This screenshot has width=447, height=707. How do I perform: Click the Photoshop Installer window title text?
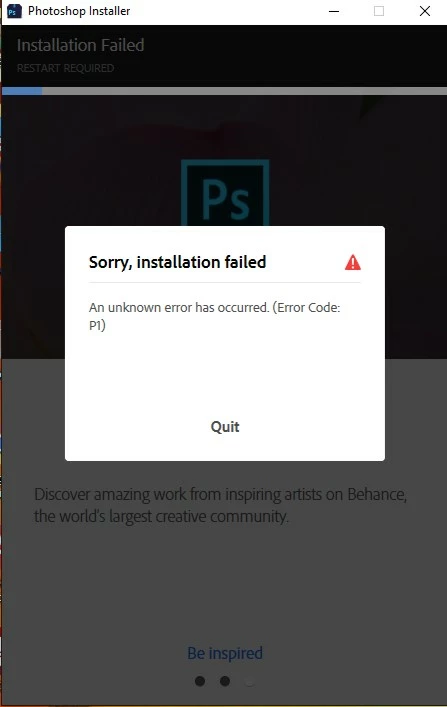(79, 11)
